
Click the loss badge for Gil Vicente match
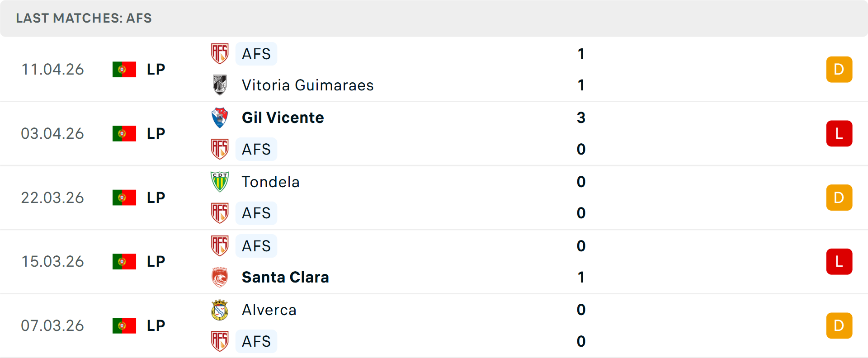839,133
